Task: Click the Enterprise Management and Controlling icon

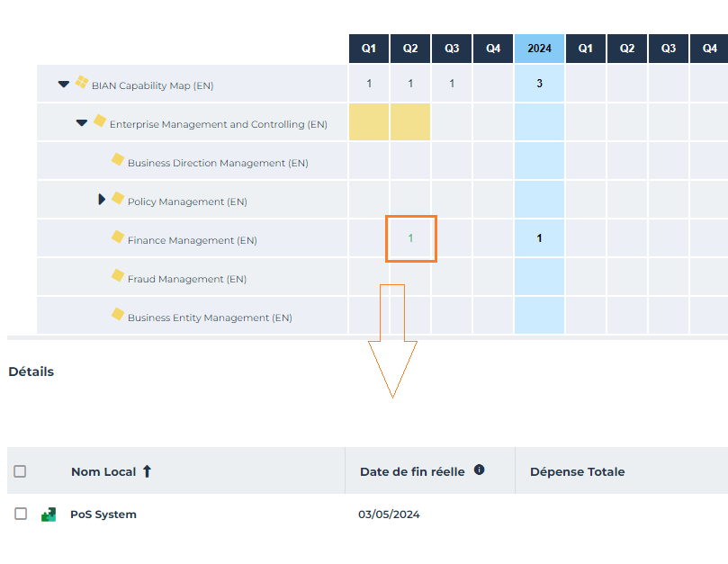Action: (99, 121)
